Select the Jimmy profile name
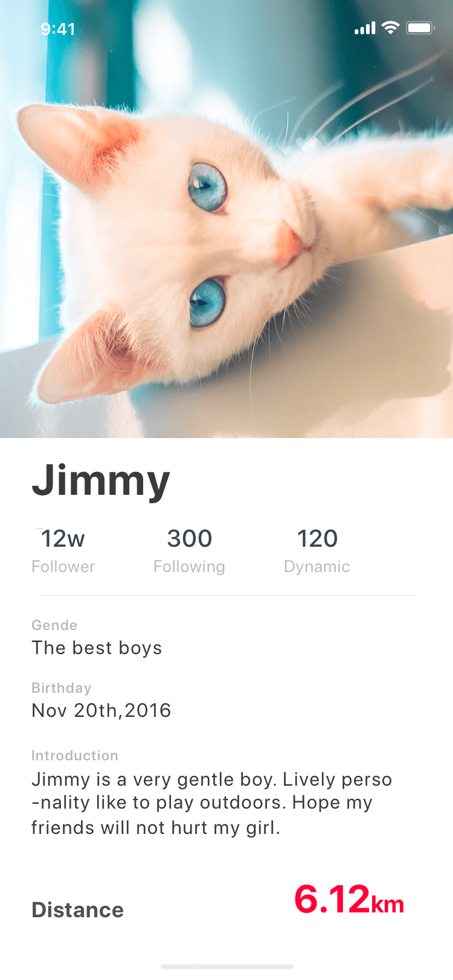The width and height of the screenshot is (453, 980). tap(101, 480)
